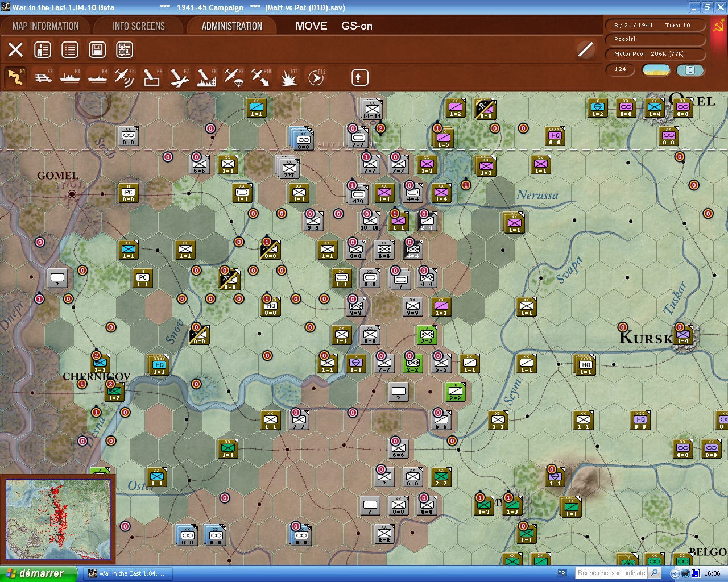Click the Soviet hammer and sickle flag
Viewport: 728px width, 582px height.
coord(718,27)
